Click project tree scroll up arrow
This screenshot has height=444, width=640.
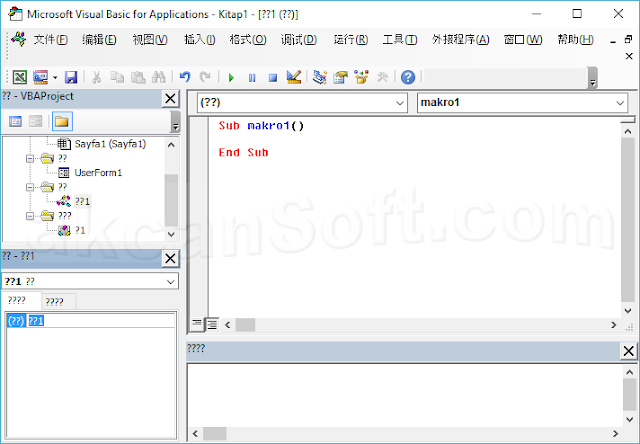[x=171, y=144]
